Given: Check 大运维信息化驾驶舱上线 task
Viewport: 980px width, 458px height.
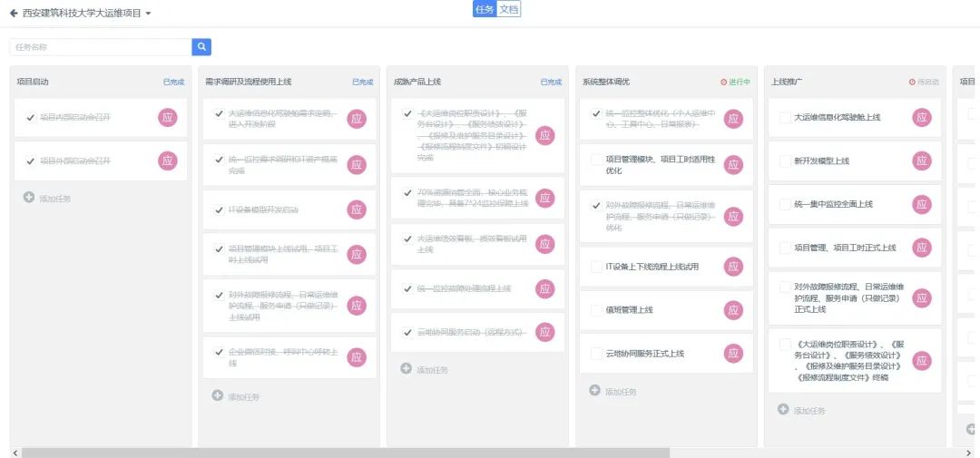Looking at the screenshot, I should coord(785,118).
